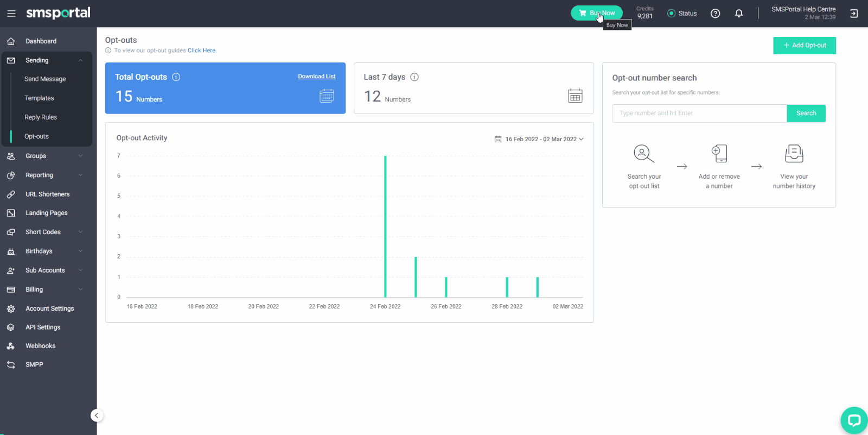The height and width of the screenshot is (435, 868).
Task: Expand the Groups menu chevron
Action: click(x=80, y=156)
